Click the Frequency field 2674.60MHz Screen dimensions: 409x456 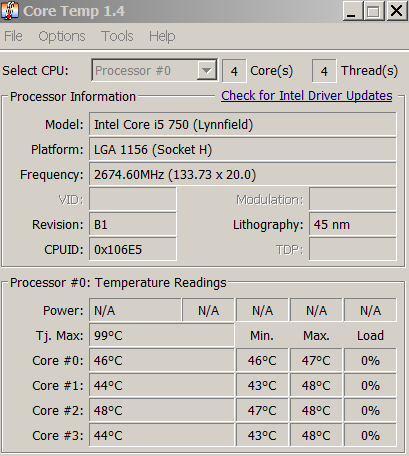click(243, 174)
